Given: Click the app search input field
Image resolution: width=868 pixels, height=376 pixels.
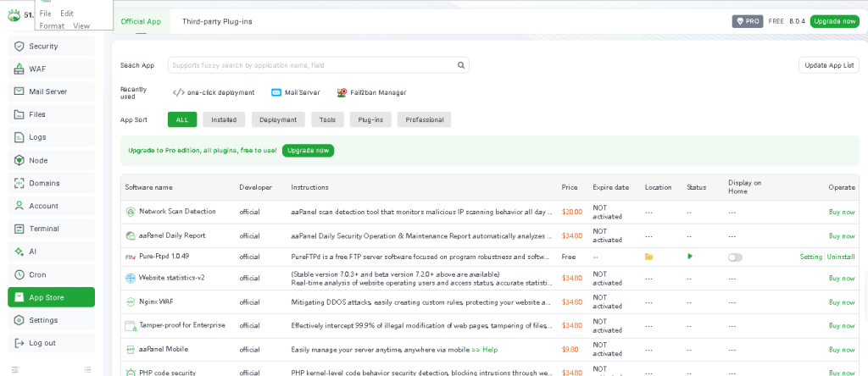Looking at the screenshot, I should [x=319, y=65].
